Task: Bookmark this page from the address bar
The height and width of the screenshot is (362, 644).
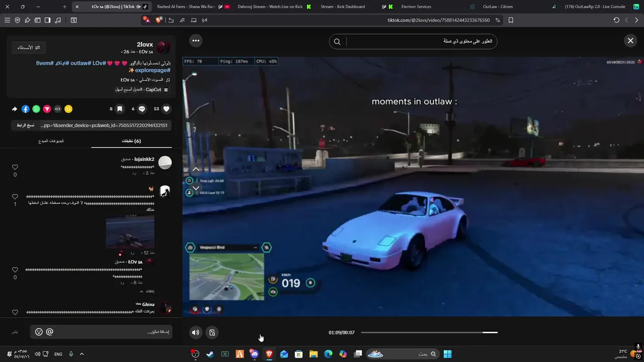Action: [511, 20]
